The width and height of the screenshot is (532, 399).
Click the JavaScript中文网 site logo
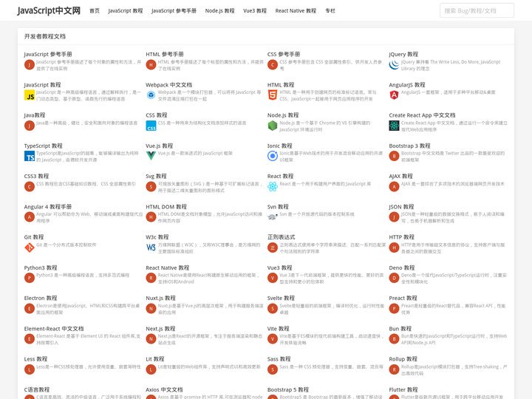click(49, 10)
